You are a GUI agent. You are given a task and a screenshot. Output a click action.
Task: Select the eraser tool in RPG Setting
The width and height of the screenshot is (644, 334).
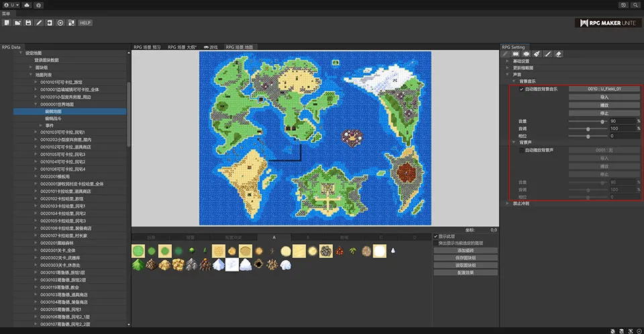[559, 54]
